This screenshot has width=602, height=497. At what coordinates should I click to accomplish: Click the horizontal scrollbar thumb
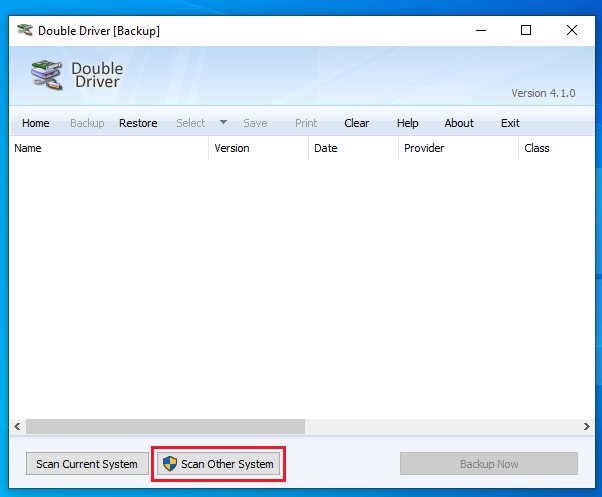tap(165, 426)
